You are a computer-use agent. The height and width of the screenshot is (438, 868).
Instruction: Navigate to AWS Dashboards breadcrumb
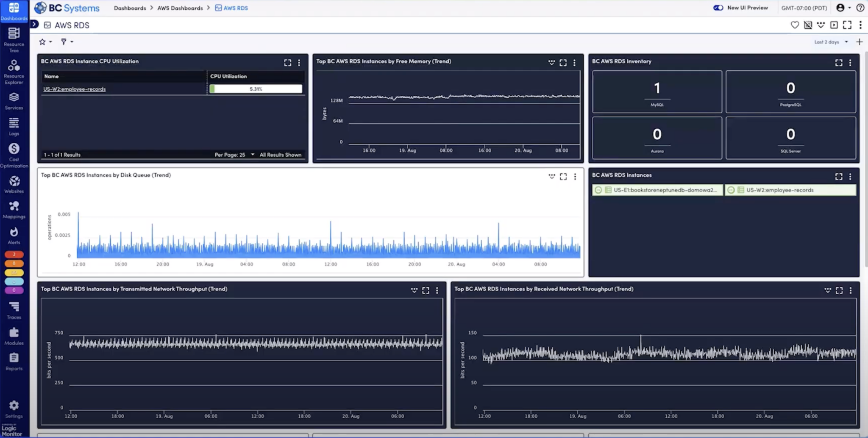[180, 8]
